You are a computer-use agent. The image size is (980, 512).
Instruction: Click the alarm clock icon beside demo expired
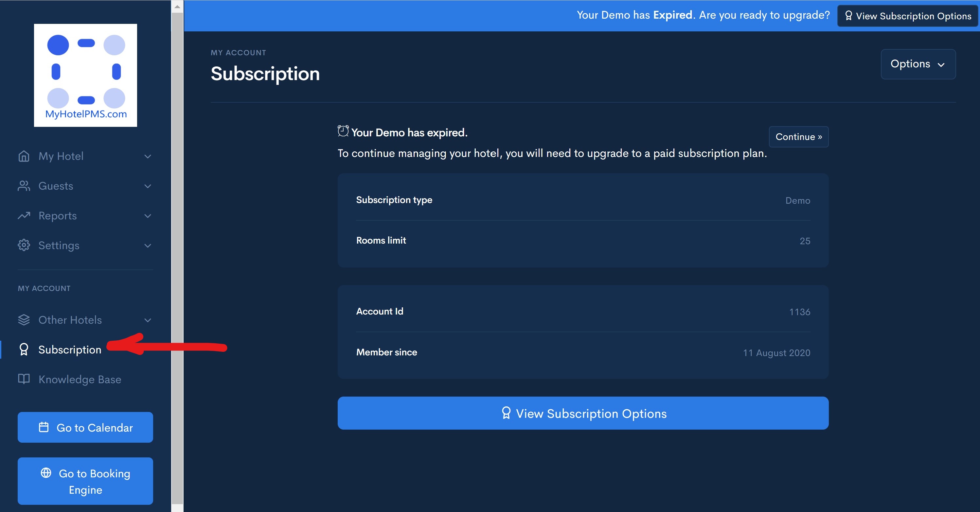343,131
